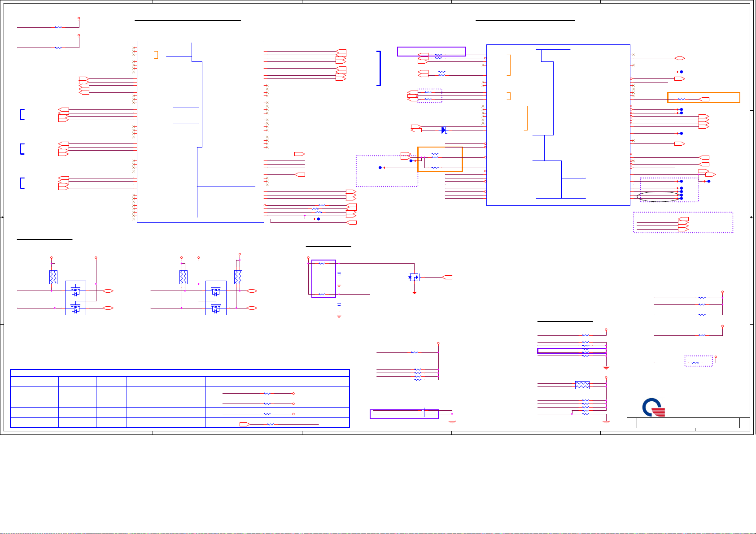Click the red and blue company logo
This screenshot has height=534, width=756.
tap(654, 408)
